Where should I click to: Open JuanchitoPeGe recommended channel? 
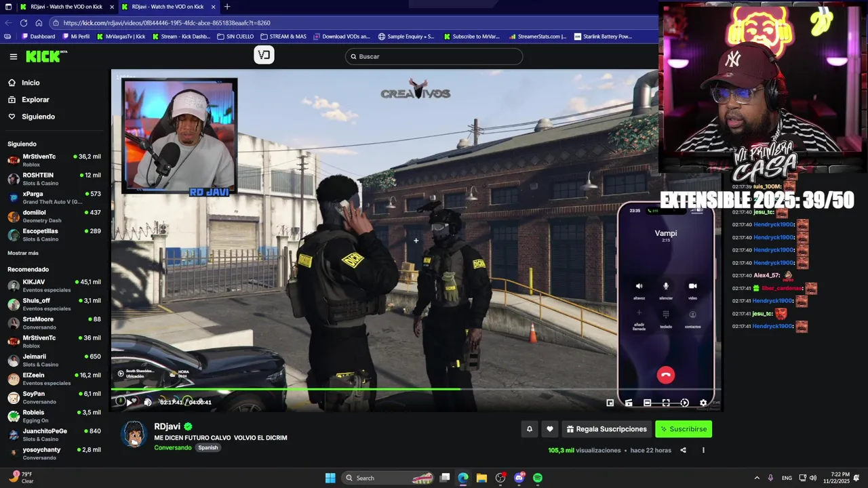(x=54, y=434)
